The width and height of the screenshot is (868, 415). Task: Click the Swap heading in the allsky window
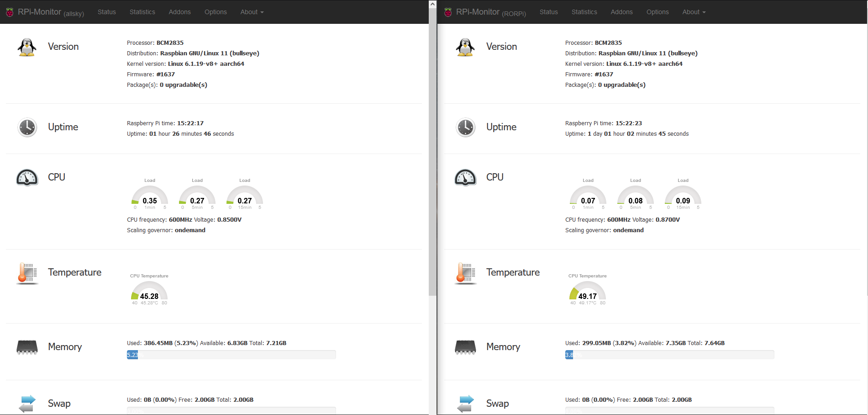click(59, 404)
